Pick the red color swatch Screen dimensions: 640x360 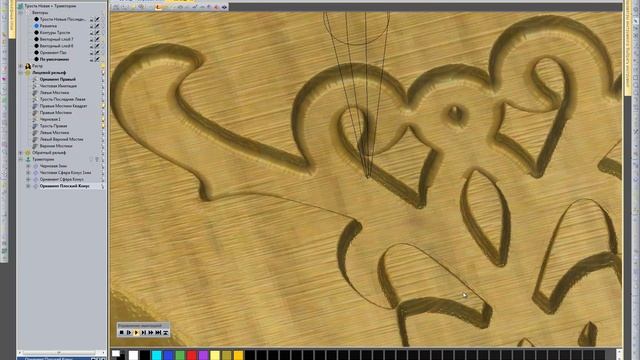coord(191,355)
